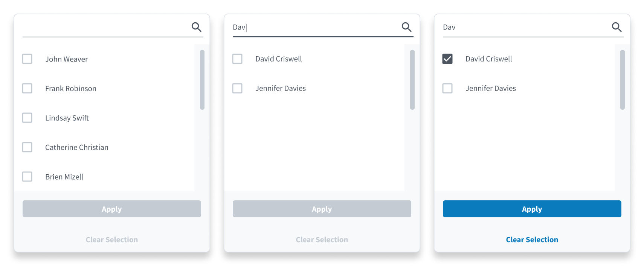Viewport: 644px width, 266px height.
Task: Check David Criswell in the middle panel
Action: [x=237, y=59]
